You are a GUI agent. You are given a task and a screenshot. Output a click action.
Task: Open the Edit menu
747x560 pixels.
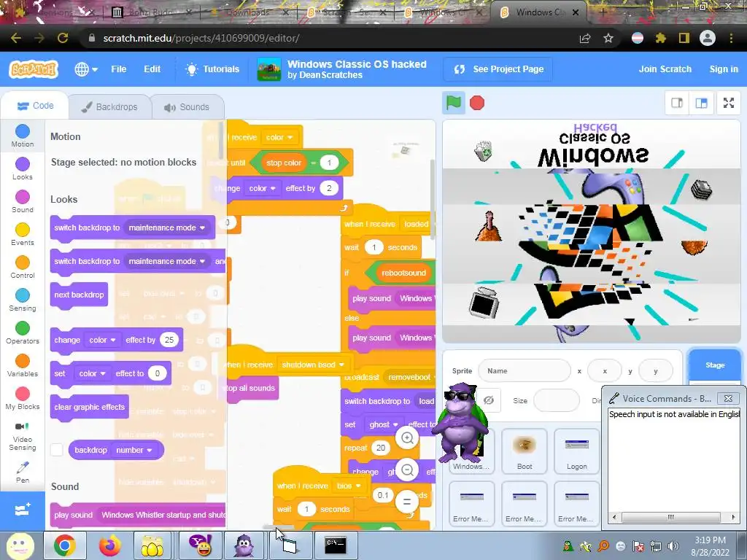click(152, 69)
